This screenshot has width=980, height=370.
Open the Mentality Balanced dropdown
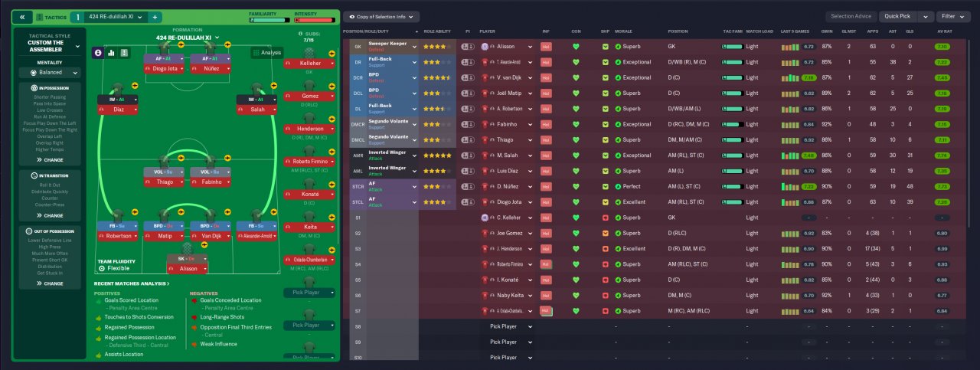point(50,73)
